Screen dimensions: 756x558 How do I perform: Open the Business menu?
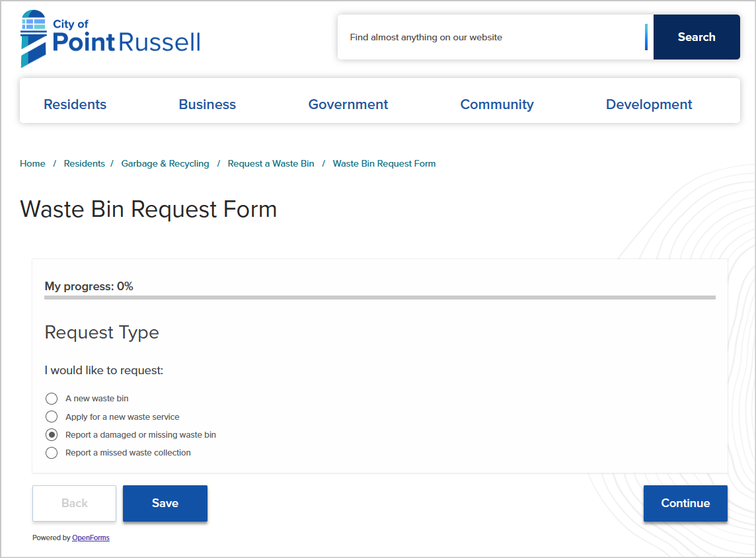(208, 104)
